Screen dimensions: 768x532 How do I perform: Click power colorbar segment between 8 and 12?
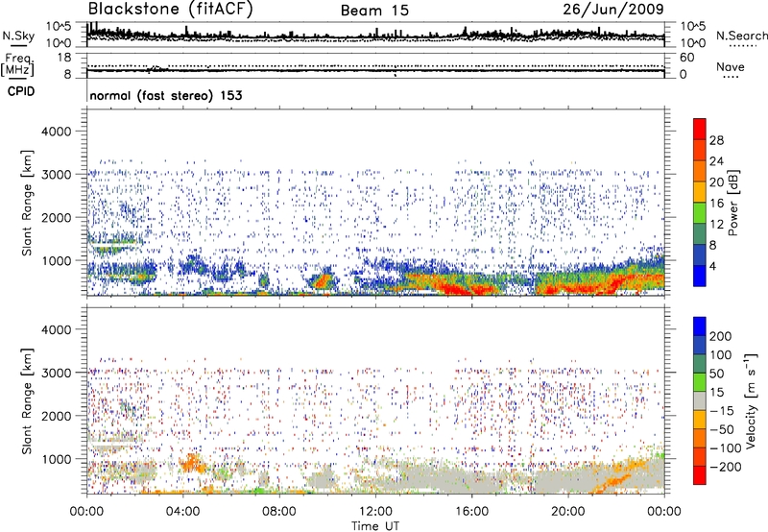(700, 233)
